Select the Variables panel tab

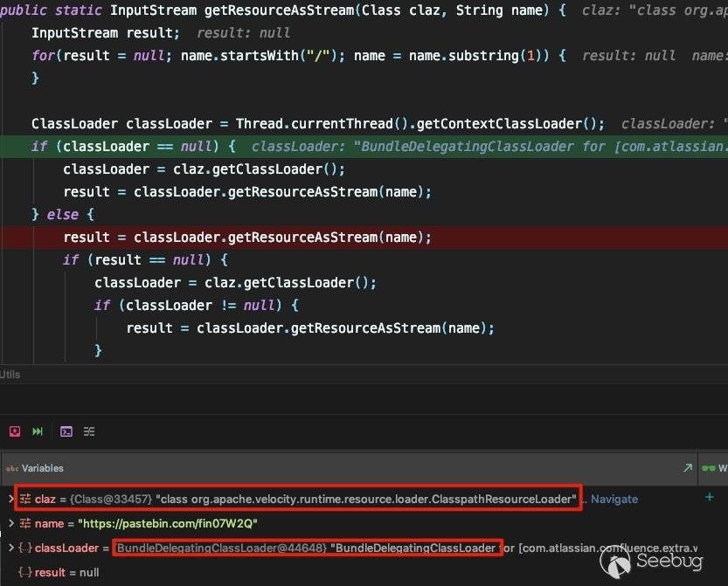[42, 469]
